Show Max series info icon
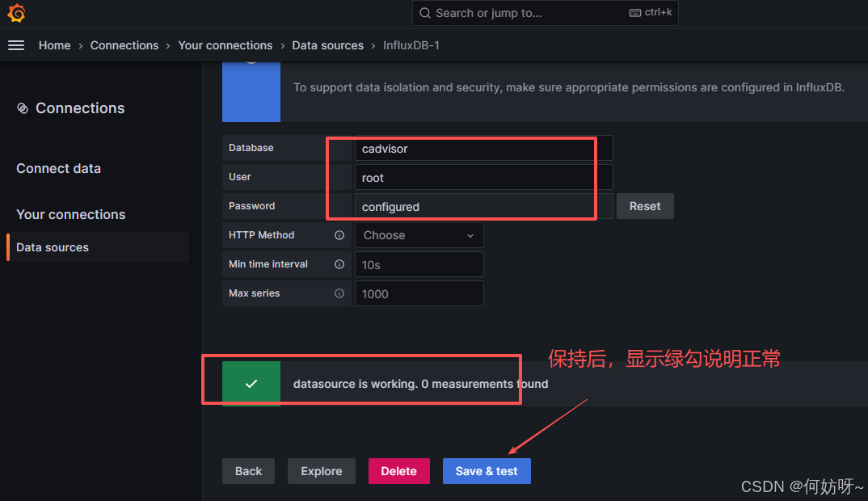 click(339, 293)
